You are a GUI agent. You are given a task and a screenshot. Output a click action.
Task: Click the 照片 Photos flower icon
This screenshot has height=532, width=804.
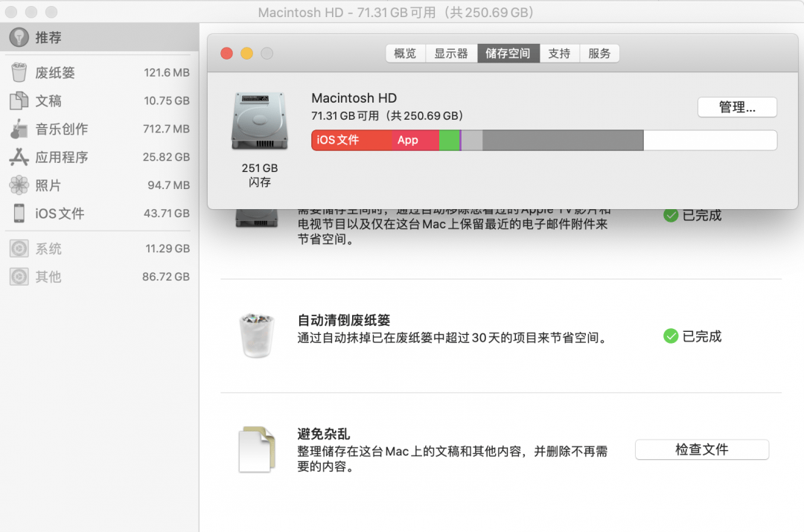pyautogui.click(x=19, y=185)
